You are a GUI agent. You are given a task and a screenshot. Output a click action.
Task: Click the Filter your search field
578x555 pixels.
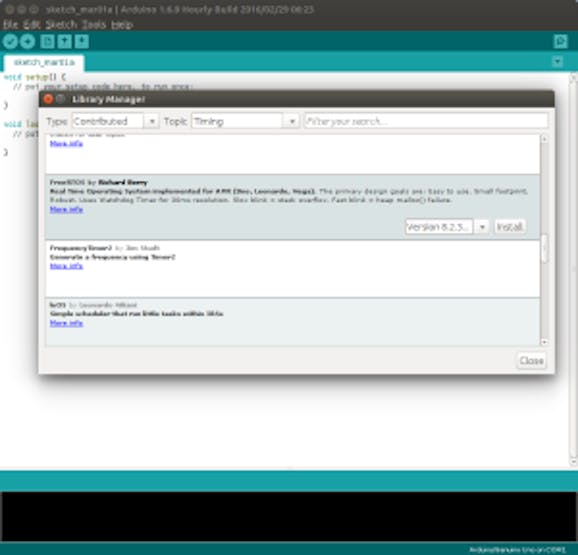426,121
